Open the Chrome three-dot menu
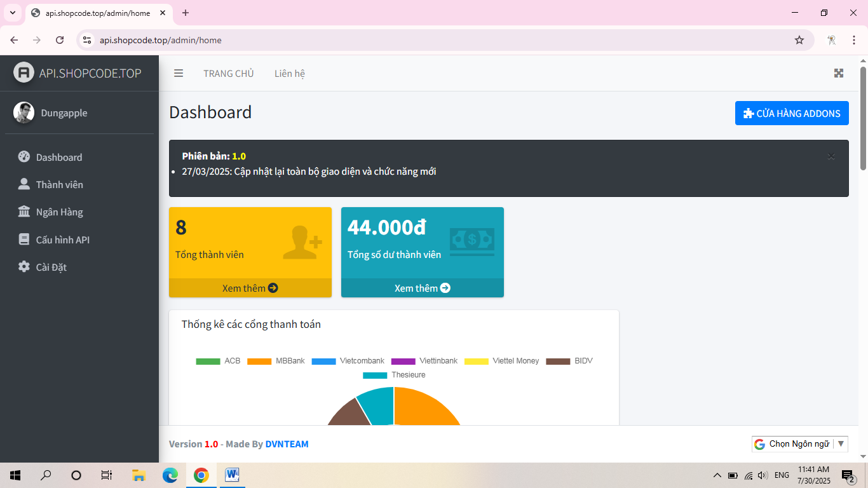 point(854,40)
